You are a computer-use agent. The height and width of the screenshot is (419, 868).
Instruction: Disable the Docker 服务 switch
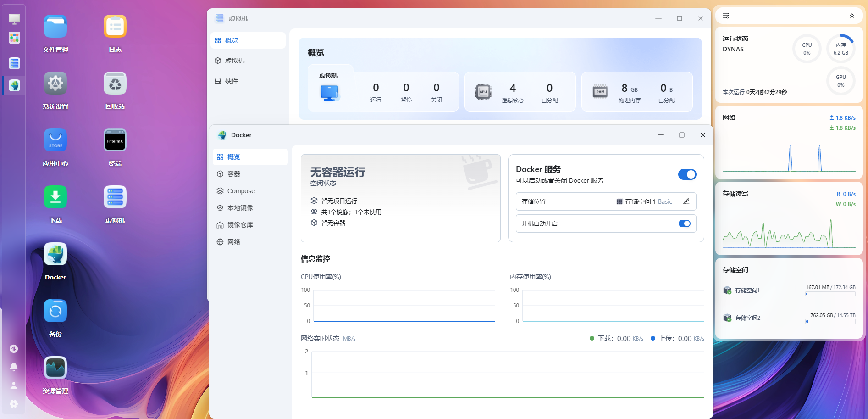[x=687, y=174]
